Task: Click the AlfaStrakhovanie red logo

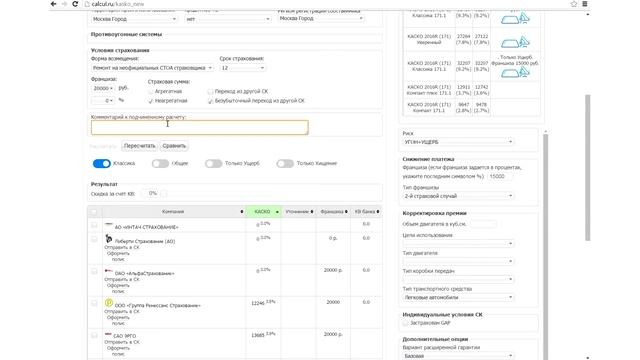Action: tap(109, 271)
